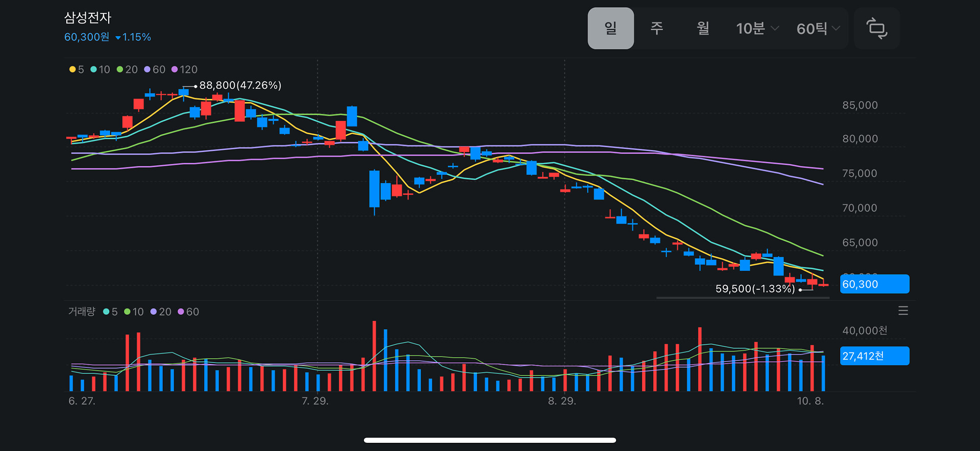Image resolution: width=980 pixels, height=451 pixels.
Task: Tap the 75,000 price axis label
Action: (x=860, y=173)
